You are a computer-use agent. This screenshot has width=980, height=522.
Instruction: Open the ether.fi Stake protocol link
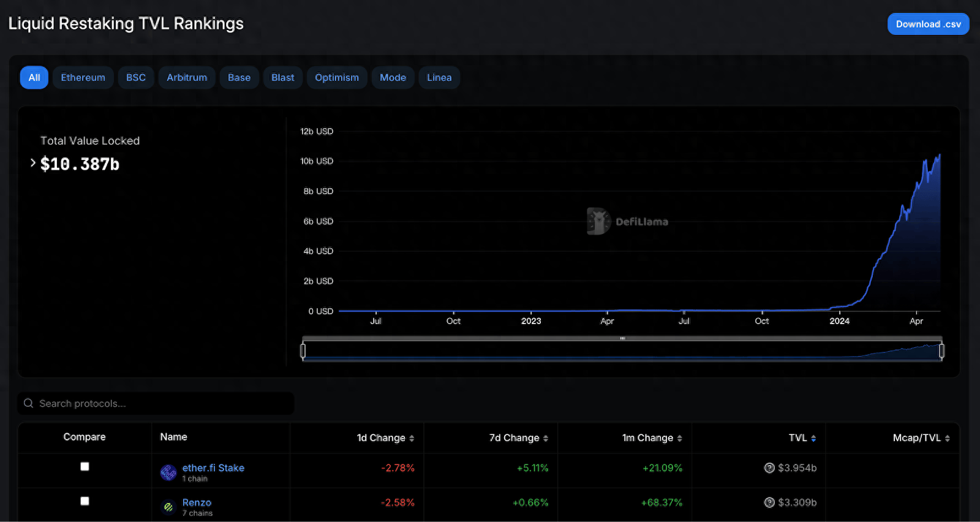click(213, 467)
